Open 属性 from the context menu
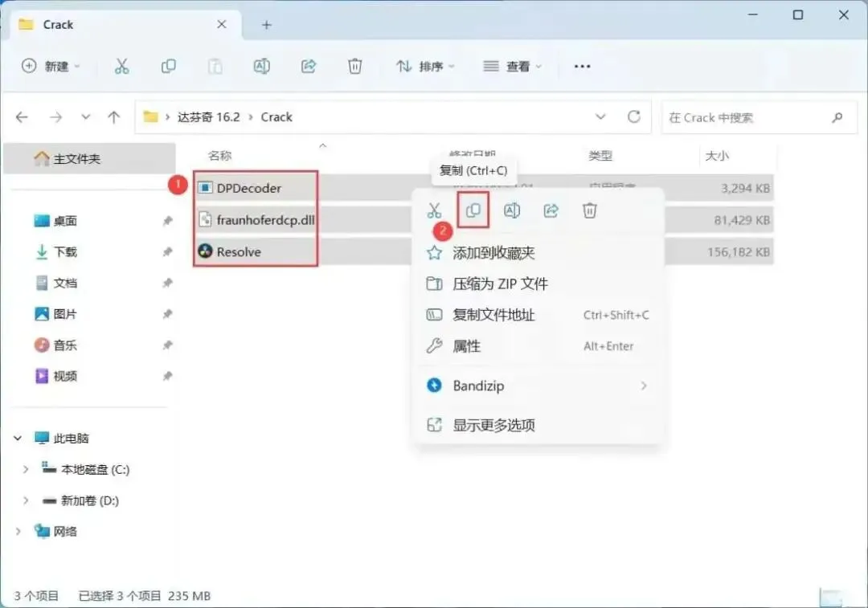The image size is (868, 608). (x=537, y=346)
